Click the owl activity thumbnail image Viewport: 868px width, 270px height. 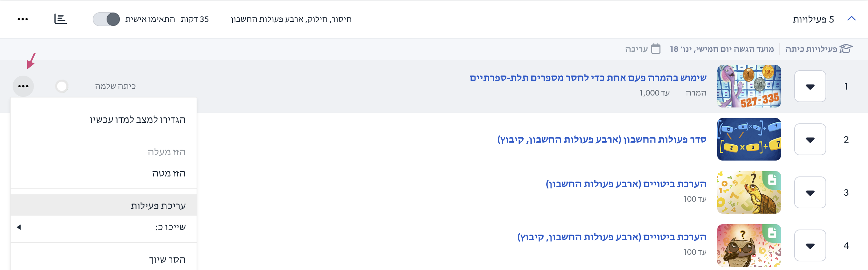click(x=749, y=245)
